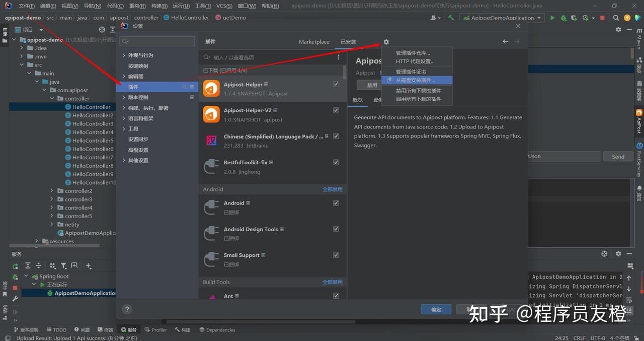Select 禁用所有下载的插件 menu entry
The width and height of the screenshot is (644, 341).
click(417, 91)
